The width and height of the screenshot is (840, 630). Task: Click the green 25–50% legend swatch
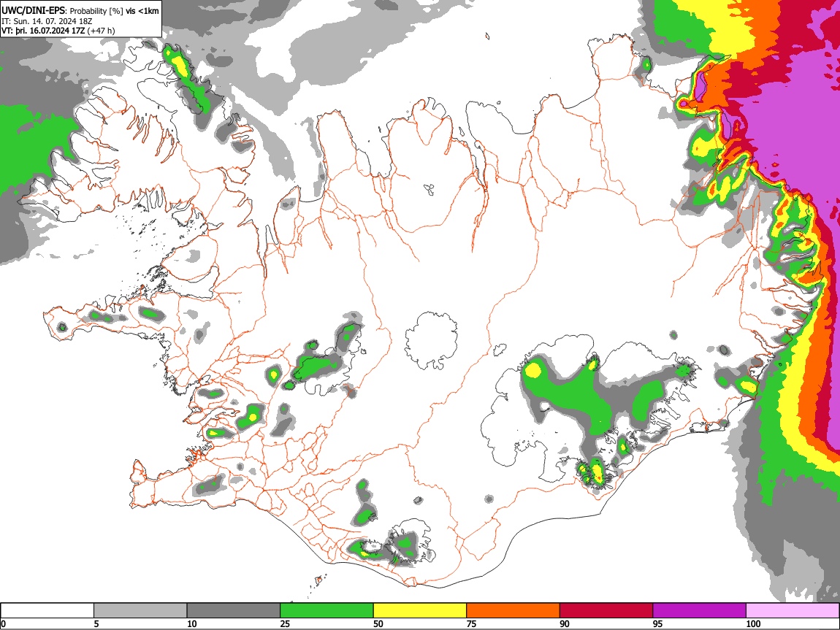[327, 611]
